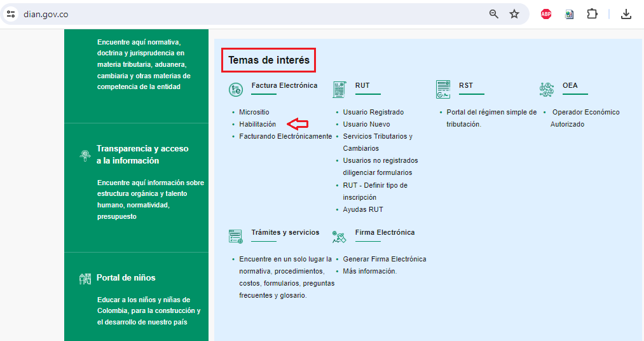
Task: Open the Ayudas RUT link
Action: pos(363,209)
